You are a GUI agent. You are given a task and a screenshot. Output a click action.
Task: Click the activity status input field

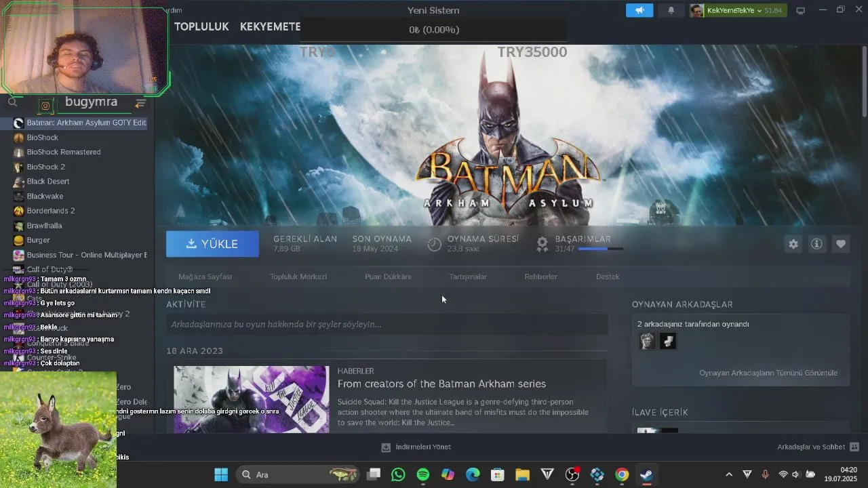[x=387, y=325]
